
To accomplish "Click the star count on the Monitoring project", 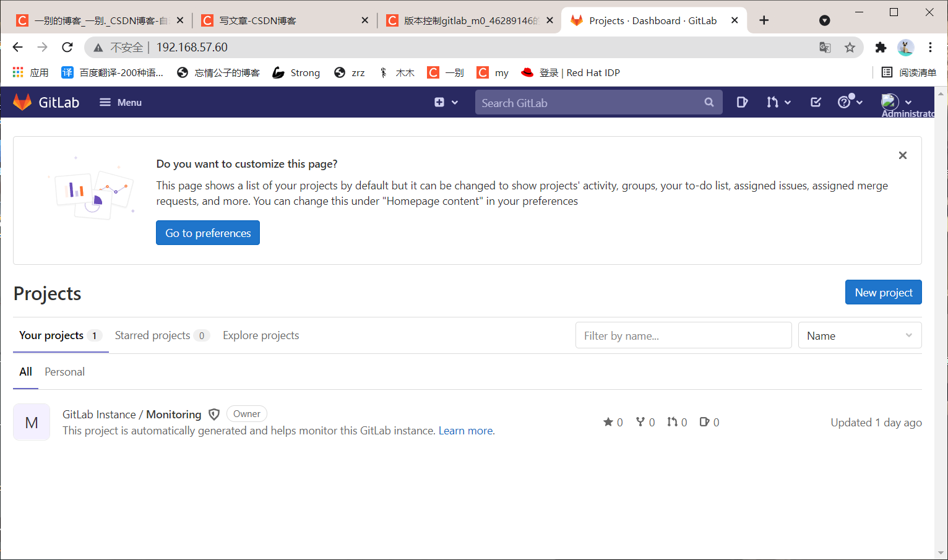I will tap(613, 422).
